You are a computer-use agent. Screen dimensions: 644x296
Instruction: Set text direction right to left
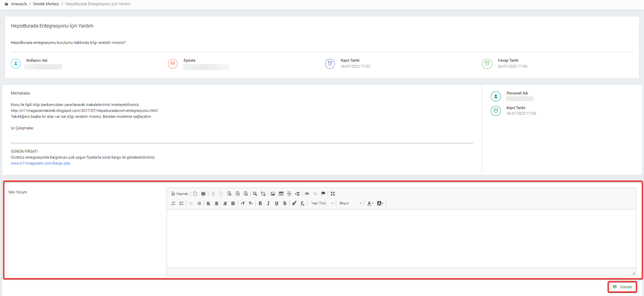[251, 203]
